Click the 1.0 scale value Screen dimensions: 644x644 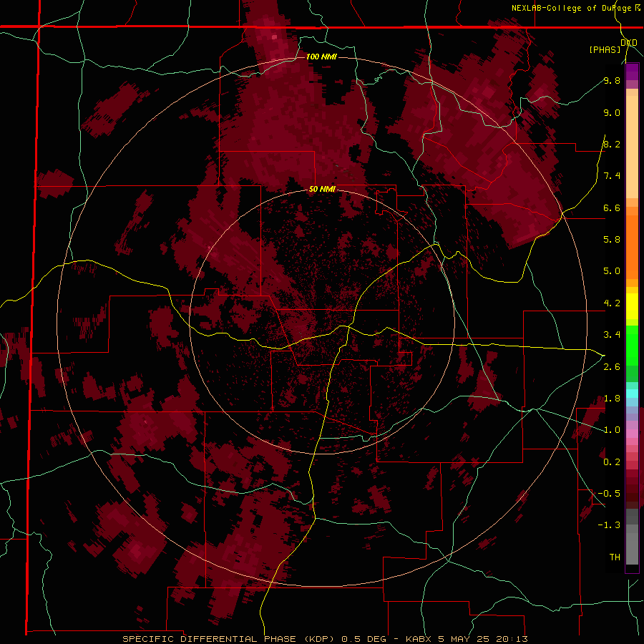click(x=612, y=430)
